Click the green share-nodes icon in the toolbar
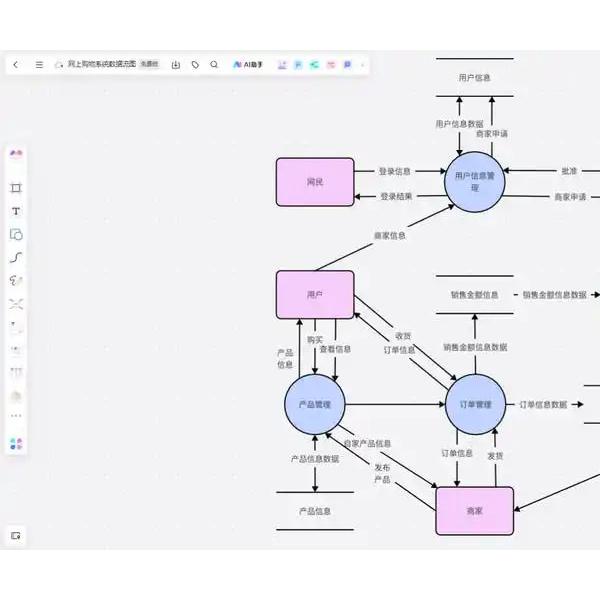 (314, 65)
